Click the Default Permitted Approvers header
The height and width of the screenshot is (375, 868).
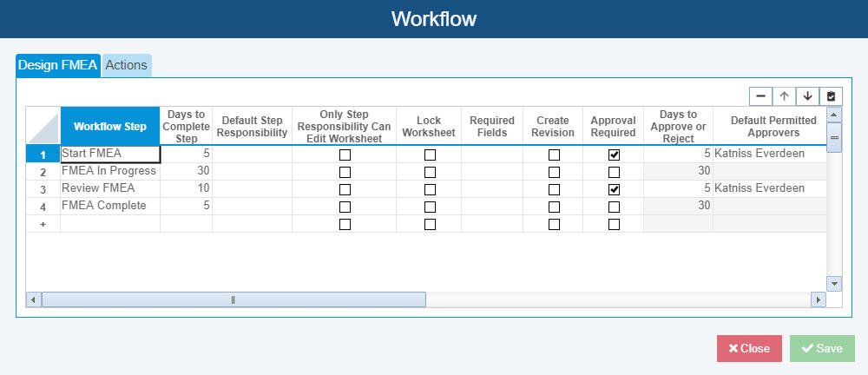(x=770, y=126)
